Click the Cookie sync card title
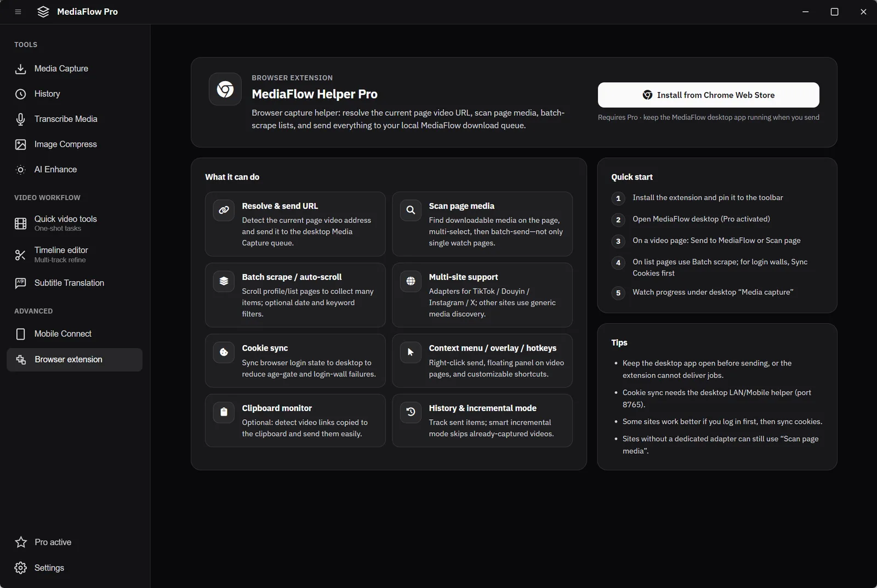Image resolution: width=877 pixels, height=588 pixels. click(x=265, y=349)
